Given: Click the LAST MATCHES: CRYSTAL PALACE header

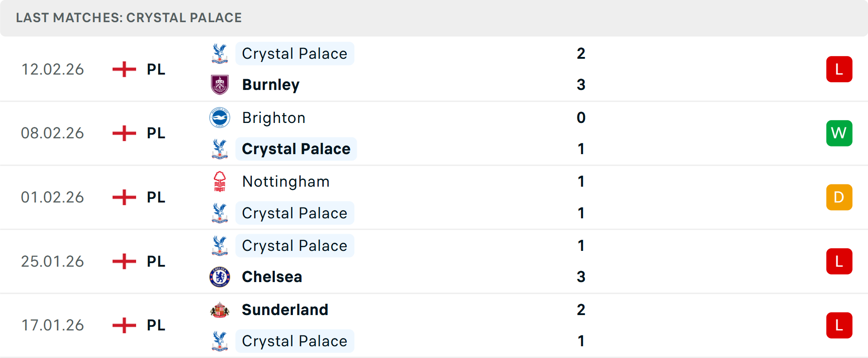Looking at the screenshot, I should tap(129, 18).
